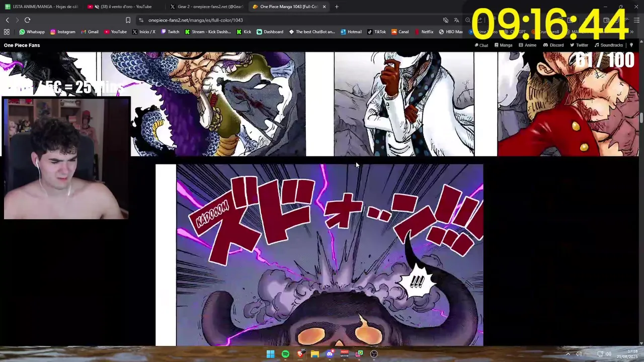The width and height of the screenshot is (644, 362).
Task: Click the KADOOOM manga panel image
Action: [x=319, y=255]
